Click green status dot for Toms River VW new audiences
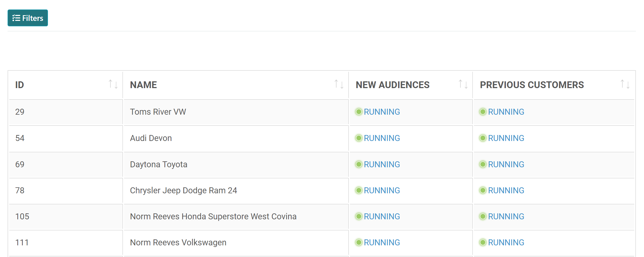644x257 pixels. pos(359,112)
